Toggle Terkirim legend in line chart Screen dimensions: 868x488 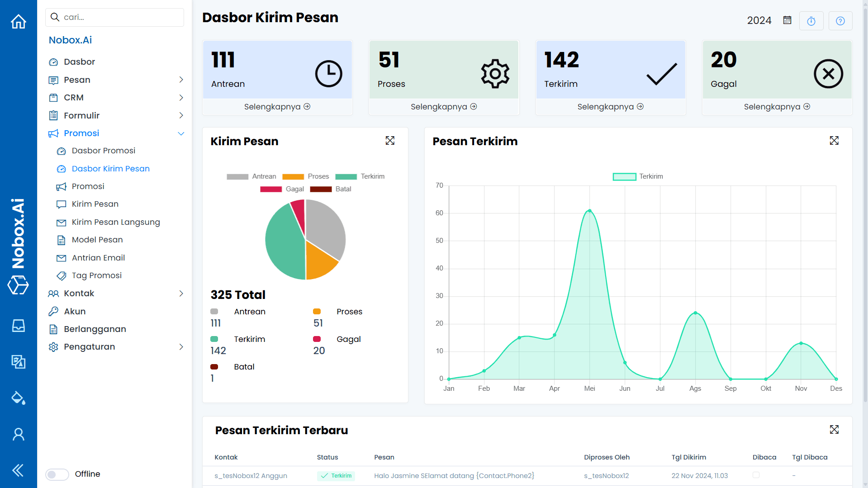point(637,176)
